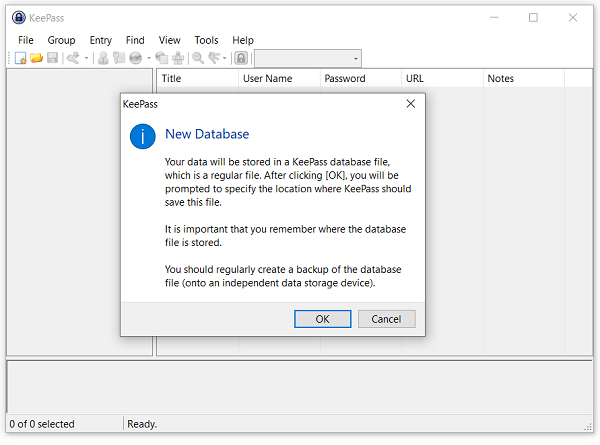600x445 pixels.
Task: Click the 'New Database' dialog heading
Action: (x=207, y=134)
